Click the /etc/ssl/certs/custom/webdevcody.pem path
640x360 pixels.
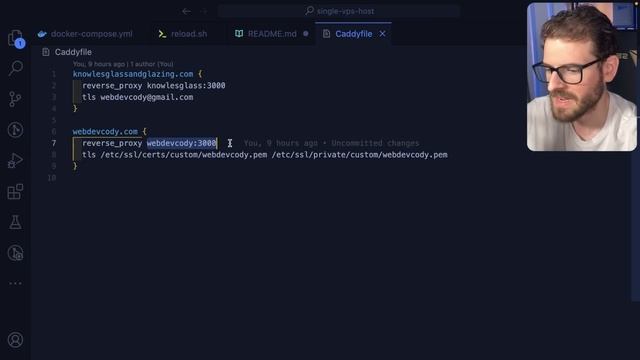tap(184, 155)
